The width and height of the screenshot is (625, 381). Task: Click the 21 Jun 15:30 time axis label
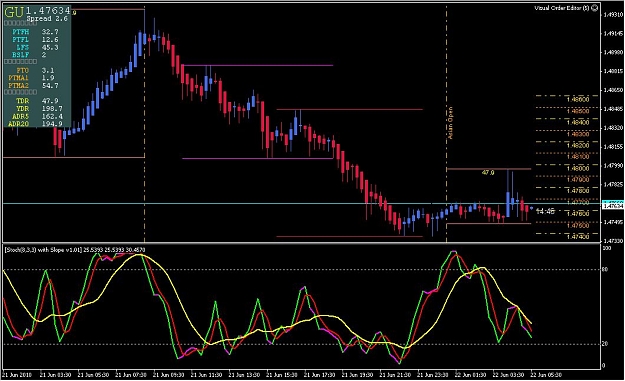(x=281, y=375)
